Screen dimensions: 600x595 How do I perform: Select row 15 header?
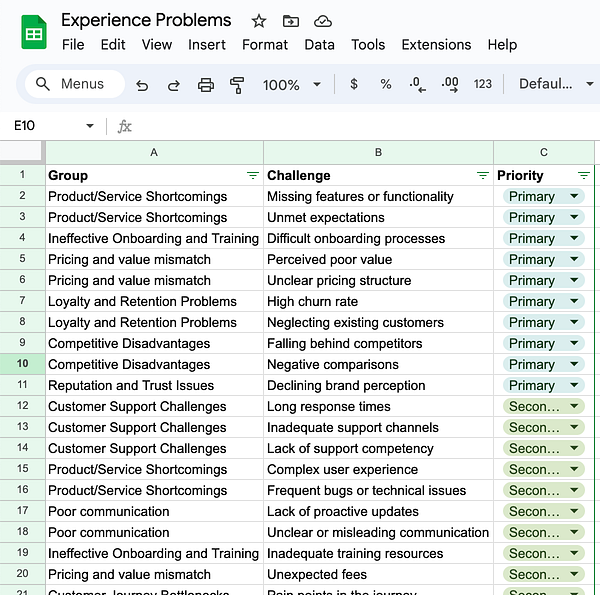(22, 468)
